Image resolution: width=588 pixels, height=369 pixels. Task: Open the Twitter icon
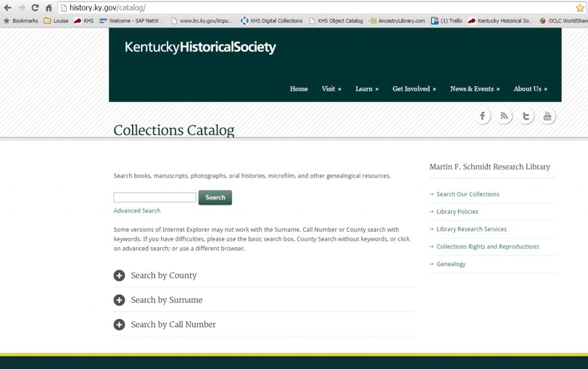[x=526, y=116]
